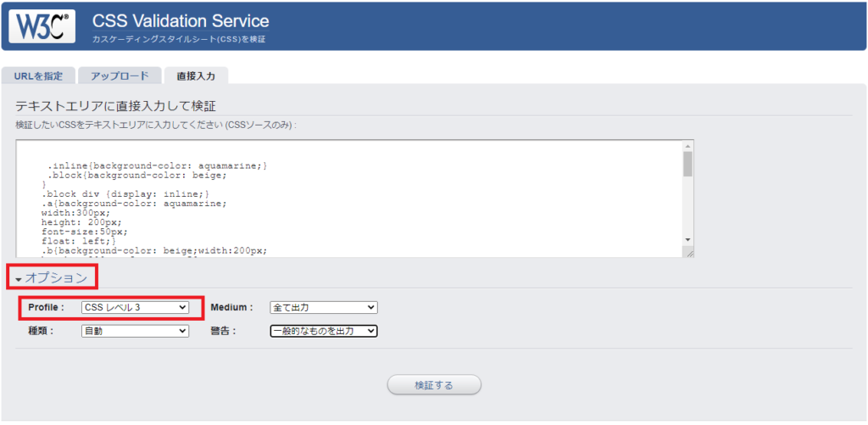This screenshot has height=425, width=868.
Task: Click the text area scrollbar up arrow
Action: [x=687, y=146]
